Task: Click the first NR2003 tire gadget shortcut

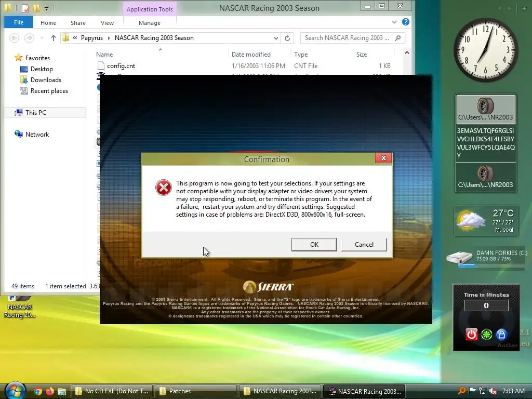Action: click(486, 109)
